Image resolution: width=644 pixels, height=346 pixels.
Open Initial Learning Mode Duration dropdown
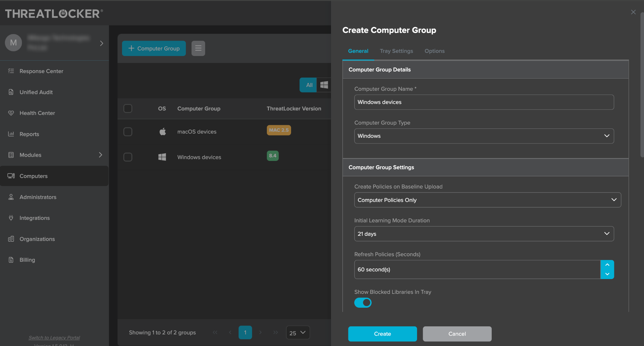coord(484,234)
